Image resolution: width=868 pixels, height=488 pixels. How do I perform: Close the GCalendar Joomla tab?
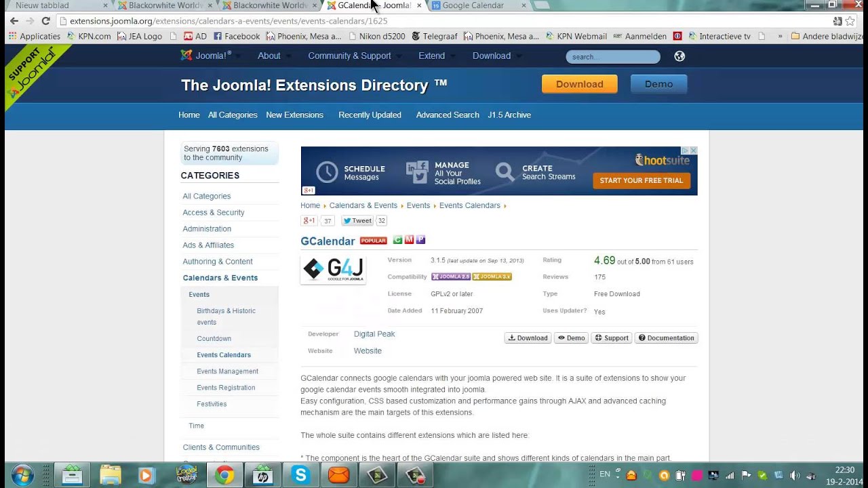419,5
